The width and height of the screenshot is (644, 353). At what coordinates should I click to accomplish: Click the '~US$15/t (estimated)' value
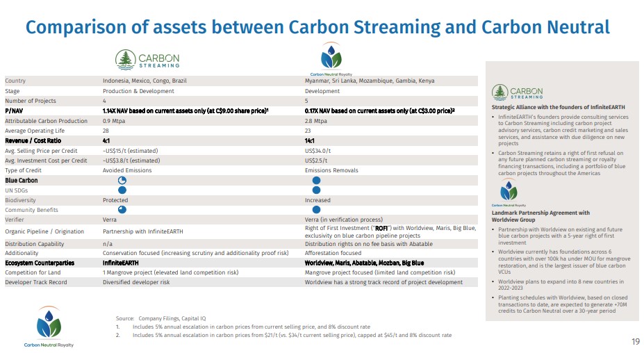pos(130,151)
